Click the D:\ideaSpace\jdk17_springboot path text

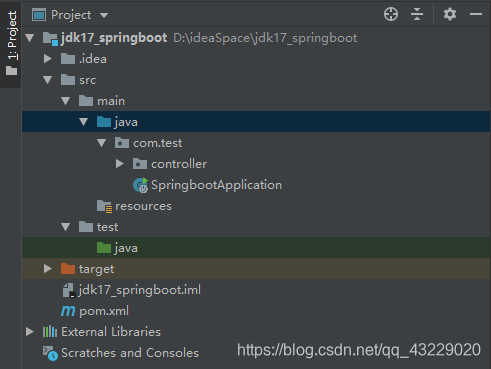(x=265, y=38)
